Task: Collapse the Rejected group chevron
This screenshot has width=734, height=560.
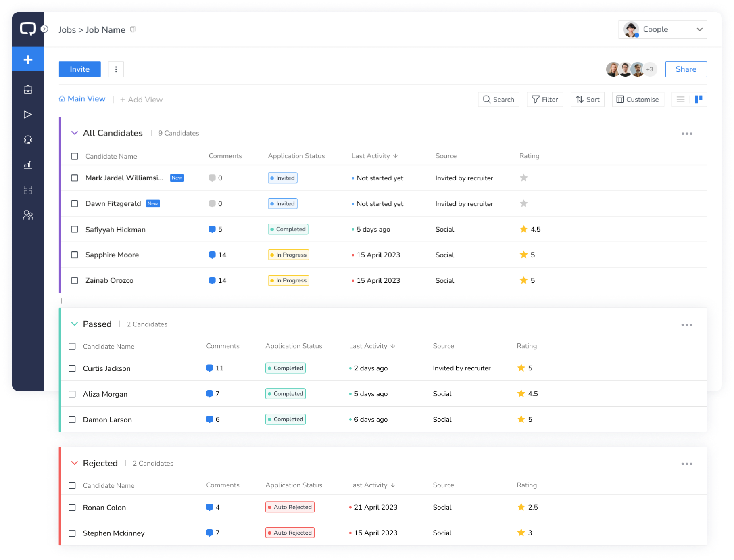Action: (x=75, y=463)
